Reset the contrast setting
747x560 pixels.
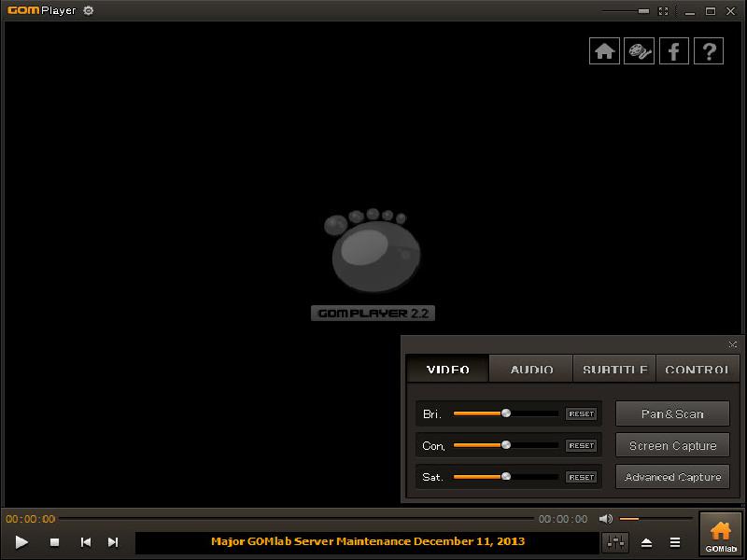[581, 446]
